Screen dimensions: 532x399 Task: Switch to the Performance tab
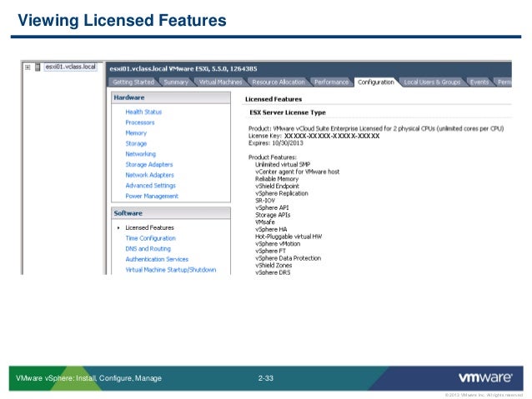(331, 82)
